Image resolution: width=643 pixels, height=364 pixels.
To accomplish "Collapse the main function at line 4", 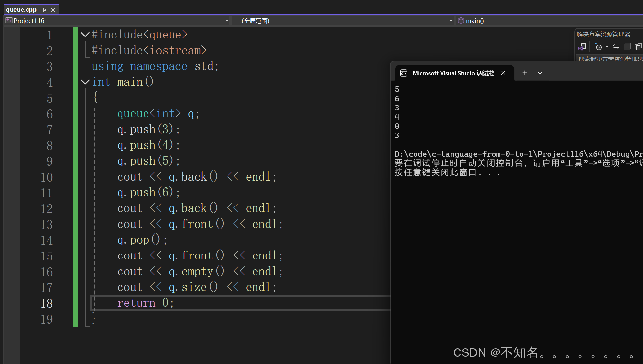I will tap(85, 82).
